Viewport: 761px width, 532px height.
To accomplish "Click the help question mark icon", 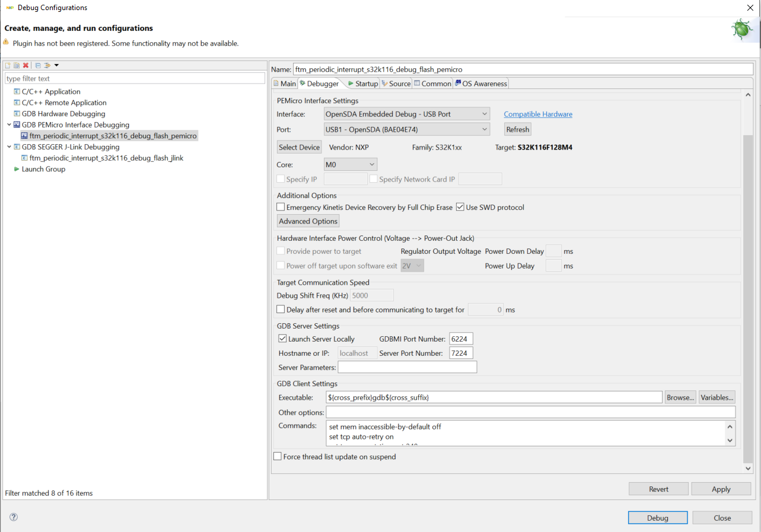I will [x=12, y=517].
